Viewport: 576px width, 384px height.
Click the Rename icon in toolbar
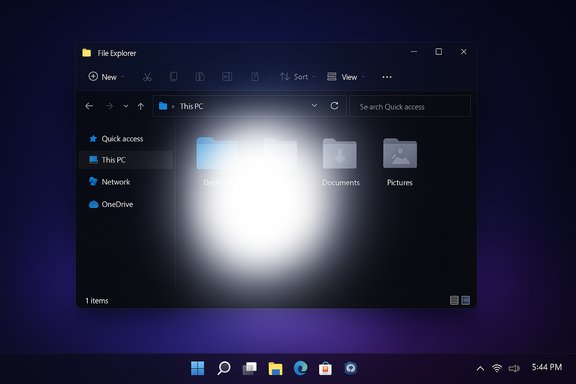[227, 76]
